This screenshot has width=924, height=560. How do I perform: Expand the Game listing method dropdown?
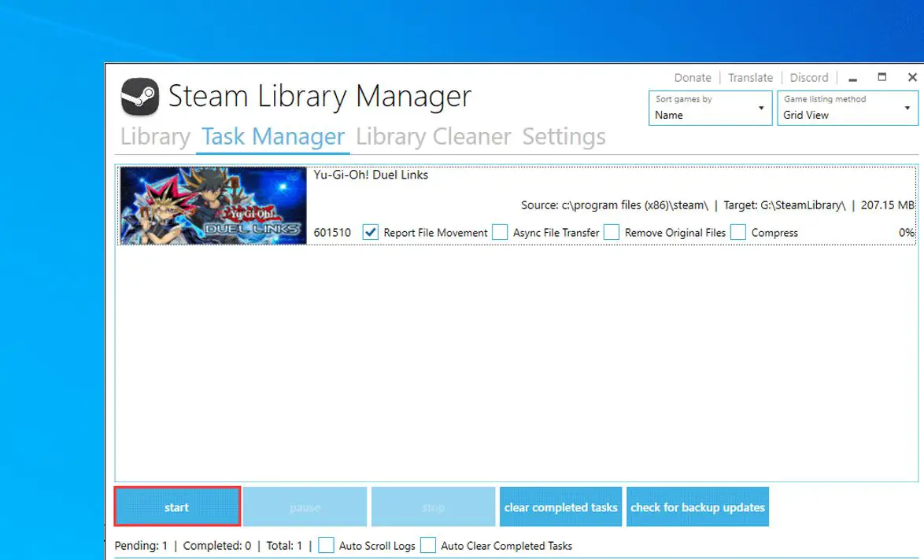click(x=848, y=108)
